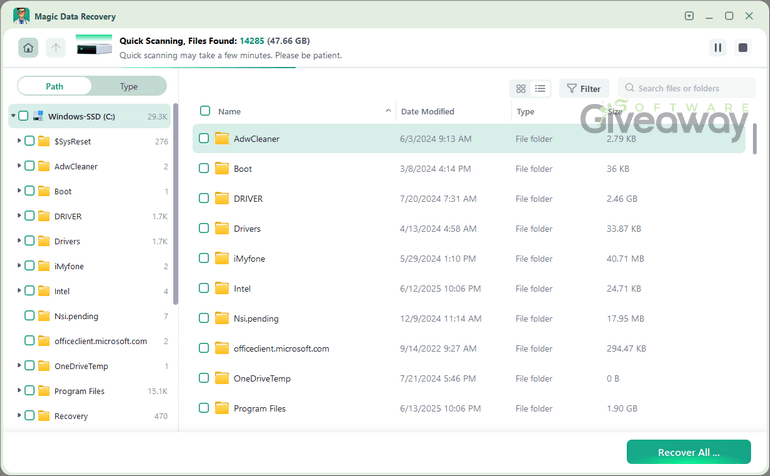Click the Boot folder icon in file list
Image resolution: width=770 pixels, height=476 pixels.
click(222, 168)
